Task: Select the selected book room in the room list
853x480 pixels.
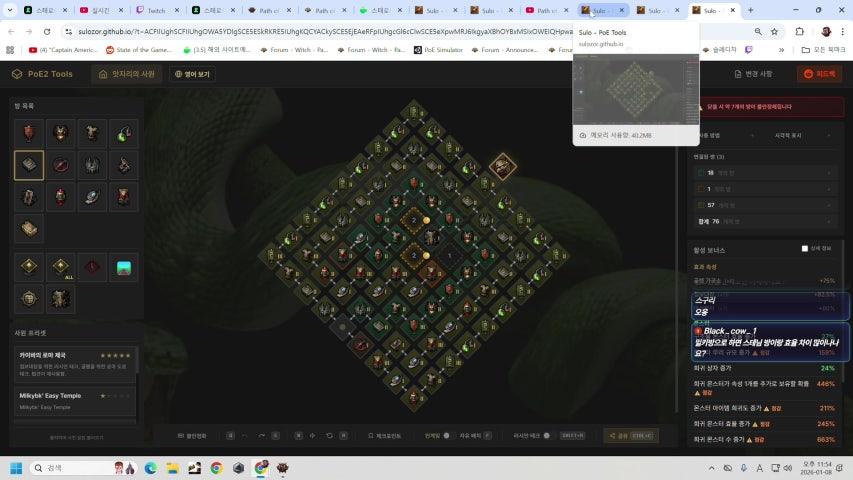Action: pyautogui.click(x=29, y=165)
